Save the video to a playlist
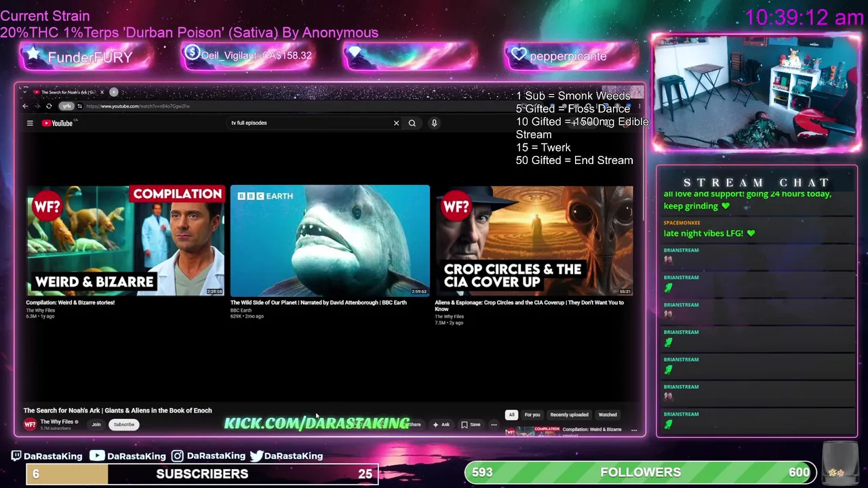Viewport: 868px width, 488px height. coord(471,424)
